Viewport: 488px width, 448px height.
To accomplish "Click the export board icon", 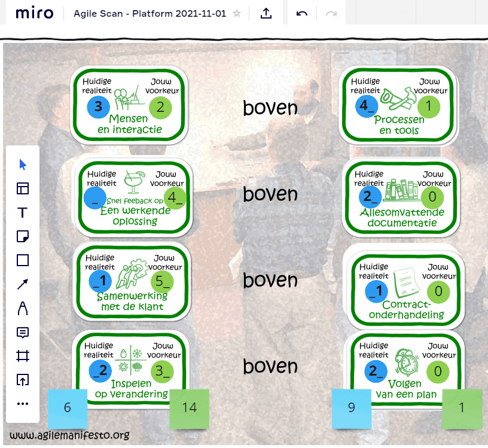I will click(266, 13).
